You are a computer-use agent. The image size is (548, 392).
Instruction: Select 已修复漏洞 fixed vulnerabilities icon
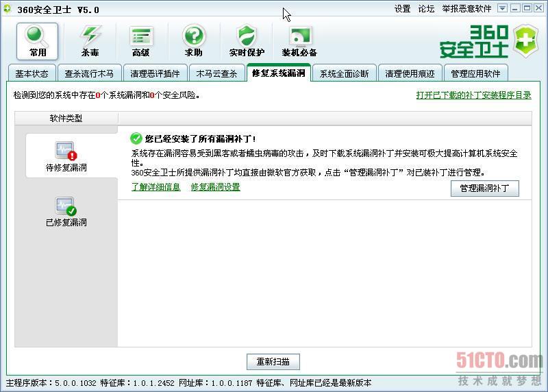[66, 211]
